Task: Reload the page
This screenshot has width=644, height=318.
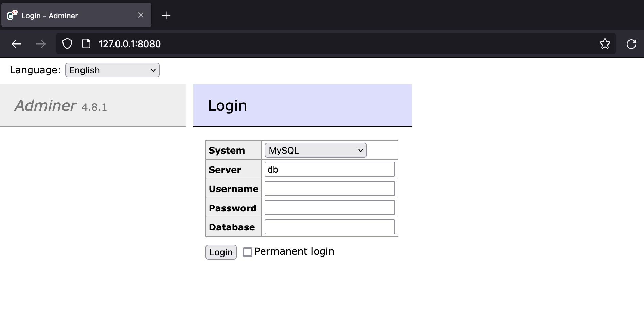Action: (x=632, y=43)
